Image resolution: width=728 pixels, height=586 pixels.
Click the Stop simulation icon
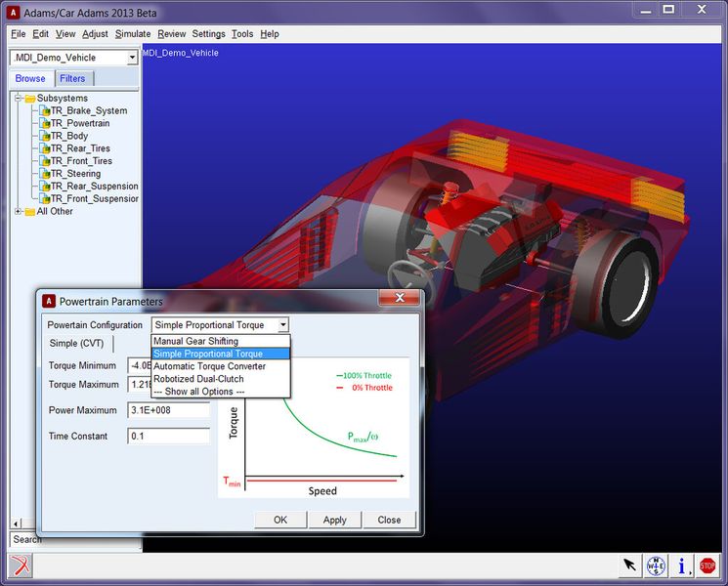coord(707,565)
